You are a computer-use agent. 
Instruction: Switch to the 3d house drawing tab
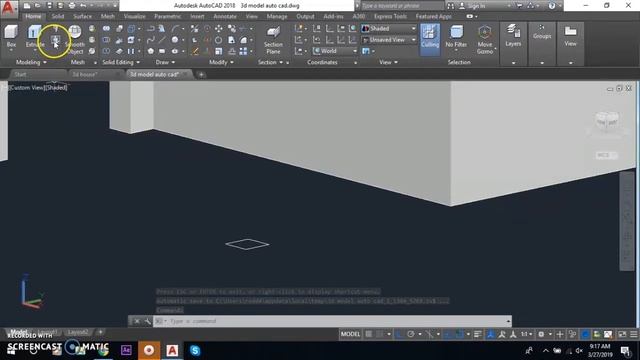point(84,75)
